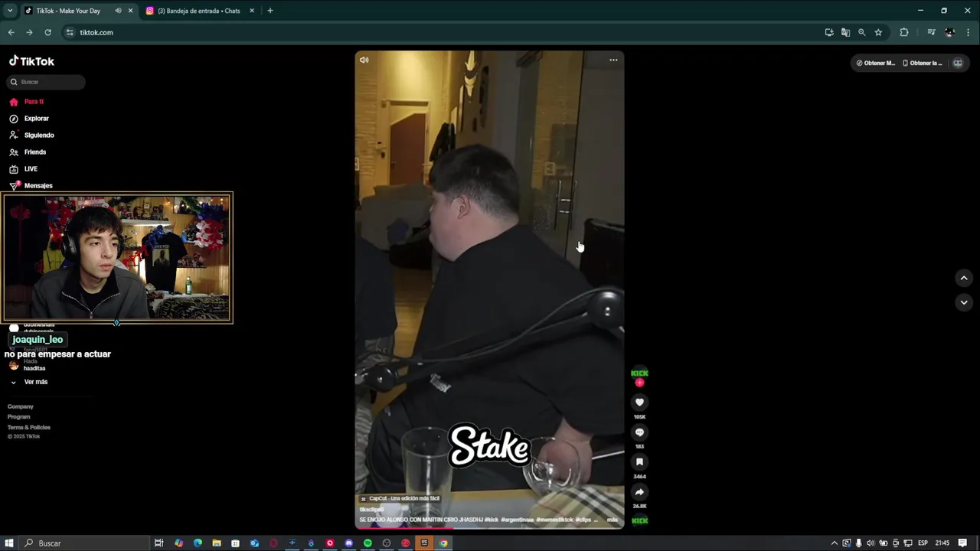View site information icon in address bar
This screenshot has height=551, width=980.
tap(70, 32)
